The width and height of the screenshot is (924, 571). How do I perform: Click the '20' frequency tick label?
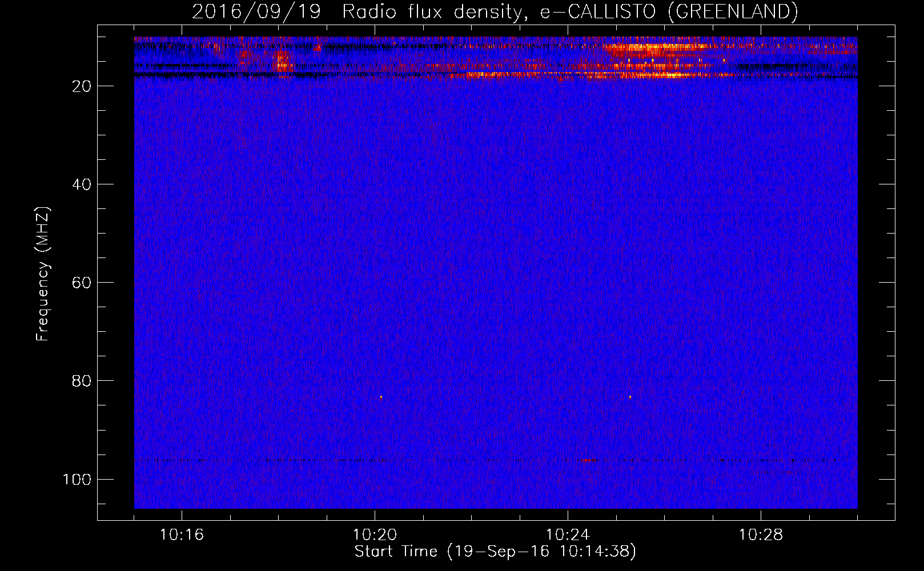coord(82,86)
